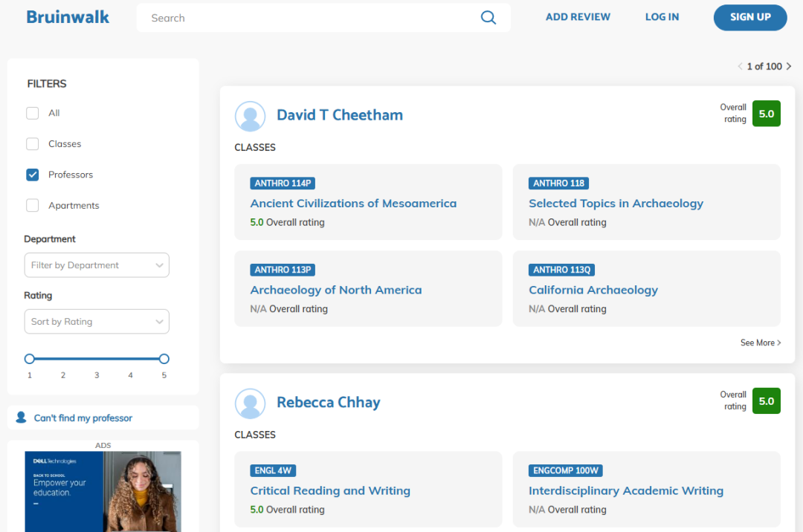
Task: Expand See More classes for David Cheetham
Action: pyautogui.click(x=760, y=343)
